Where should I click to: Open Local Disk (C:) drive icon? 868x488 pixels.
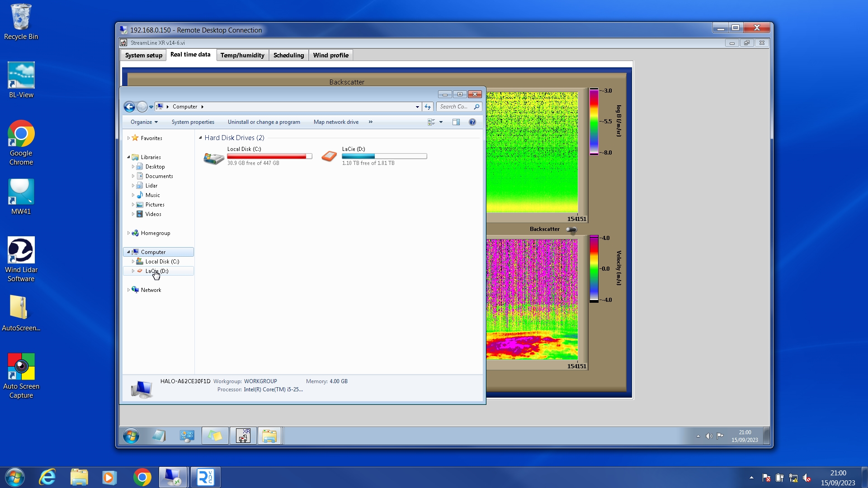click(214, 158)
